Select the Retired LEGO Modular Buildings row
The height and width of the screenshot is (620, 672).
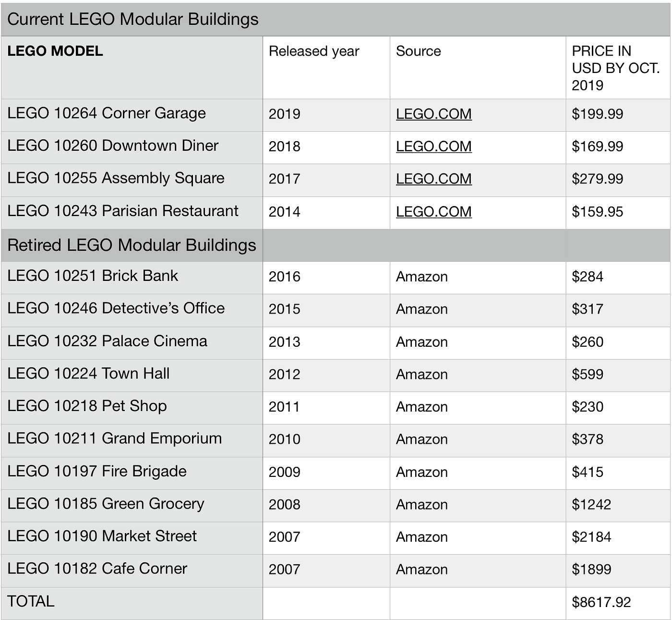coord(336,245)
